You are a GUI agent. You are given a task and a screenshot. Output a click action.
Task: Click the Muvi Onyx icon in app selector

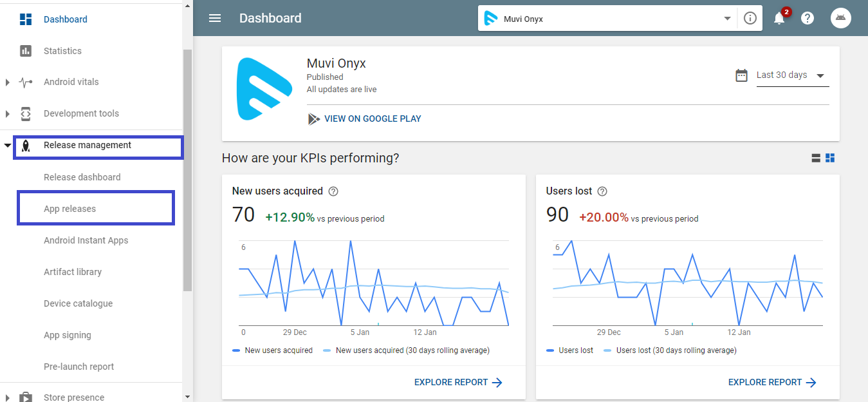(x=491, y=18)
